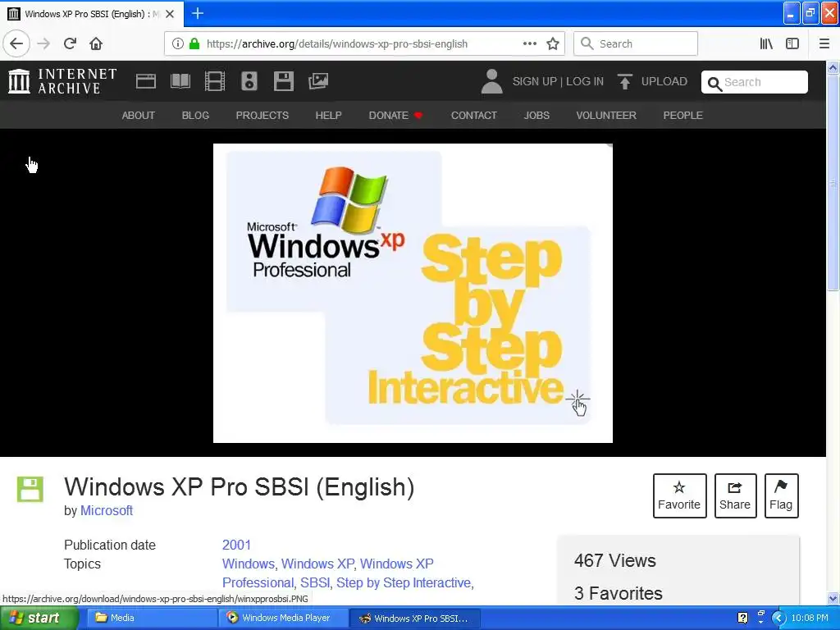This screenshot has width=840, height=630.
Task: Click the page scrollbar up arrow
Action: (x=833, y=67)
